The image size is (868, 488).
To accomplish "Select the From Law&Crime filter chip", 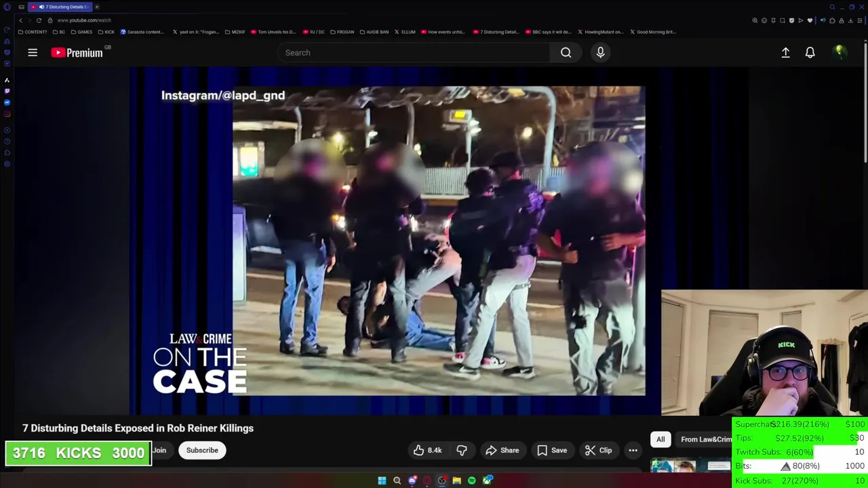I will coord(705,439).
